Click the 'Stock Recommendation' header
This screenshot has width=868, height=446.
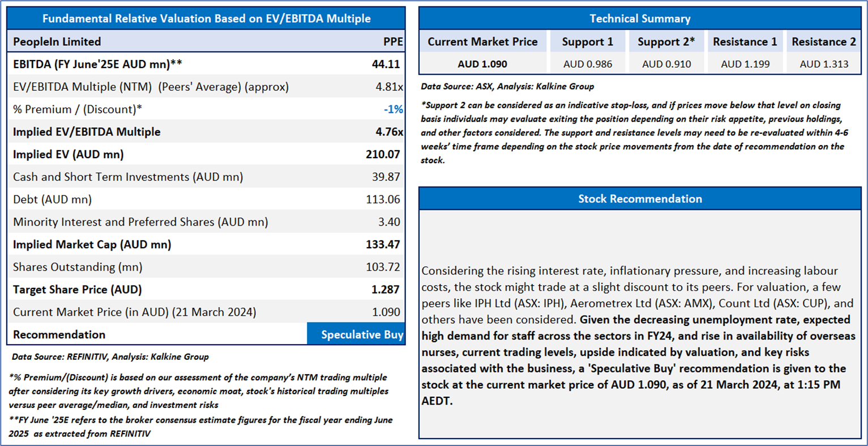pos(640,199)
